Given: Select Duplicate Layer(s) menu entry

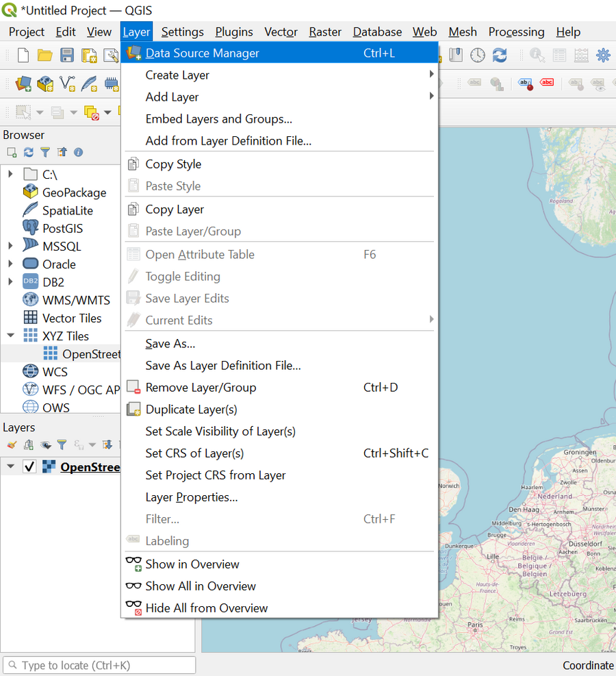Looking at the screenshot, I should [192, 410].
